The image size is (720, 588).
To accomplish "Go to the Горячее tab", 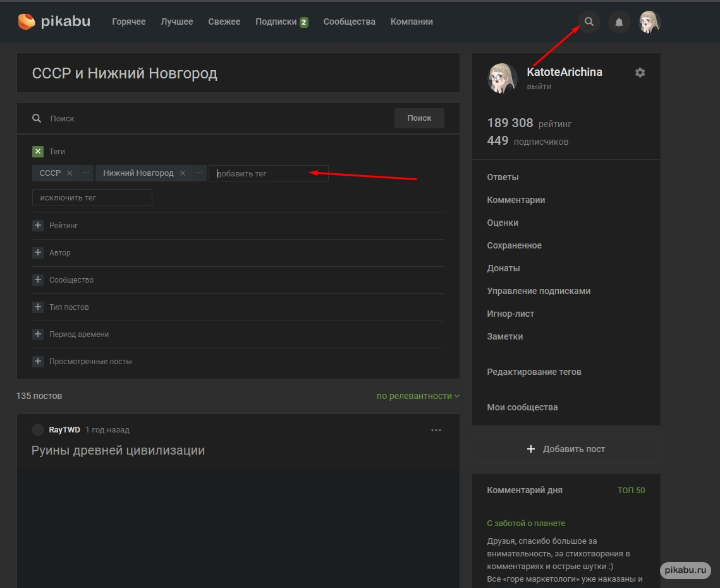I will pyautogui.click(x=129, y=21).
